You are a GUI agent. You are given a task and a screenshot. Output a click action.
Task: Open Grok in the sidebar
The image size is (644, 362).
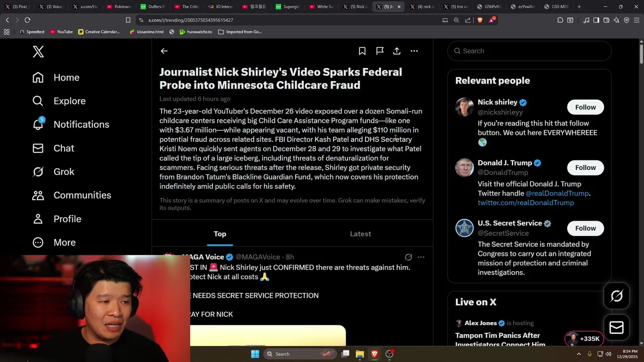(x=53, y=171)
